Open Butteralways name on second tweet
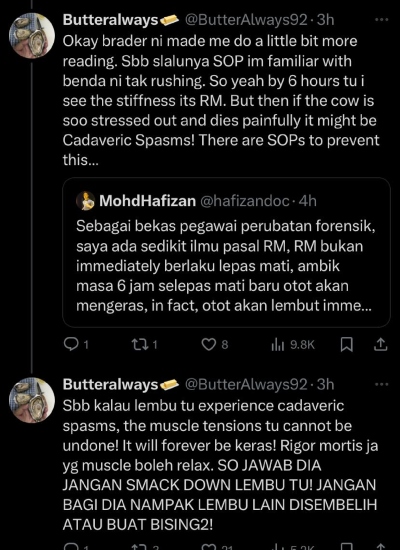The height and width of the screenshot is (550, 400). (x=111, y=385)
